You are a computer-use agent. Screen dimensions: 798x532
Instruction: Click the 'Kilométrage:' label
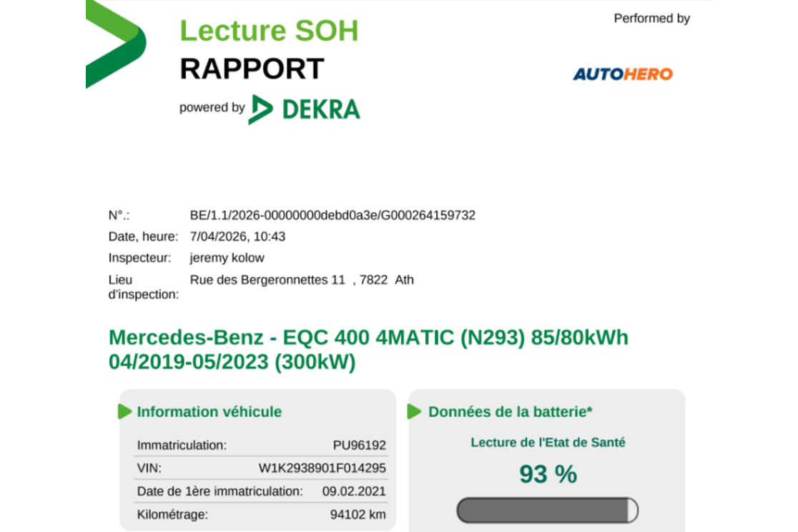(172, 515)
